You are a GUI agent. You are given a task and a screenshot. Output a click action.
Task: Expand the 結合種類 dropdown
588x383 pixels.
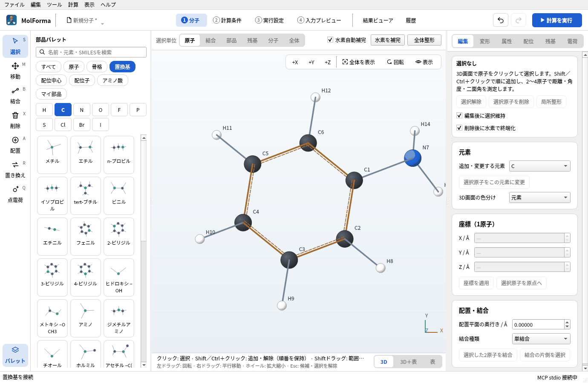[x=541, y=339]
